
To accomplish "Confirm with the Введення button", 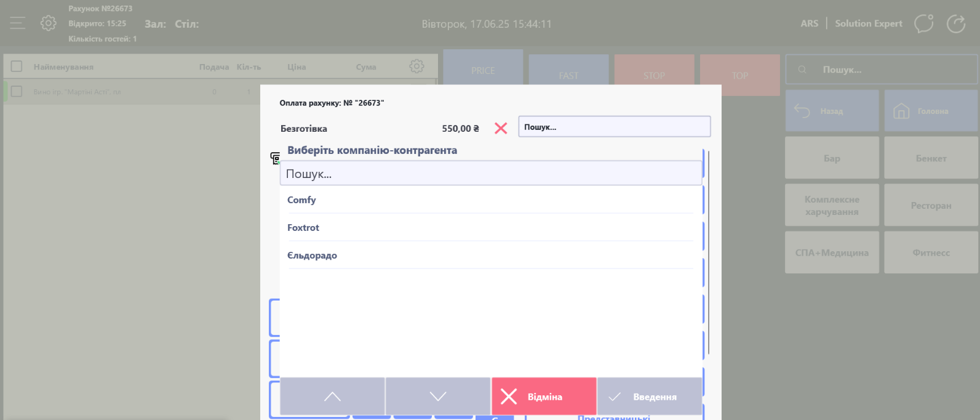I will (649, 397).
